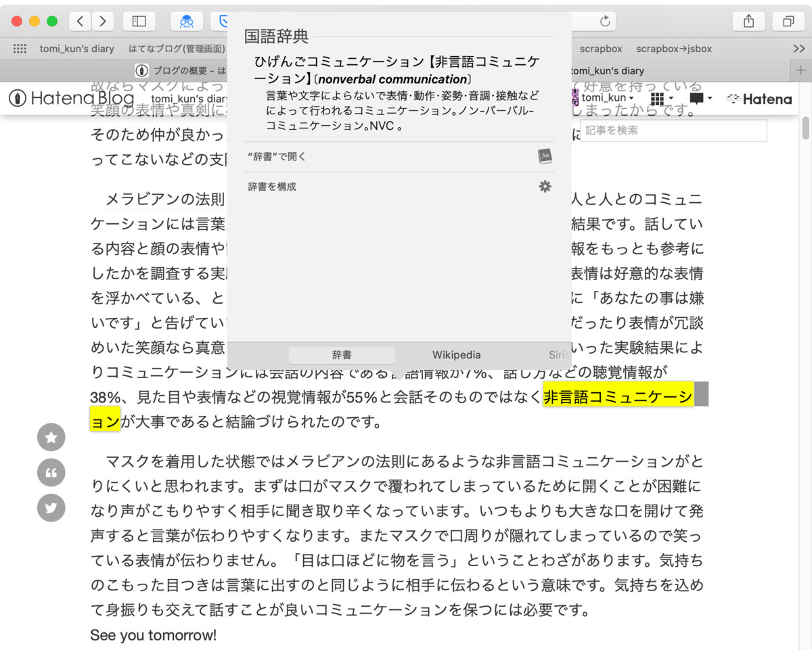Select the Siri tab in lookup popup
The width and height of the screenshot is (812, 650).
(558, 355)
